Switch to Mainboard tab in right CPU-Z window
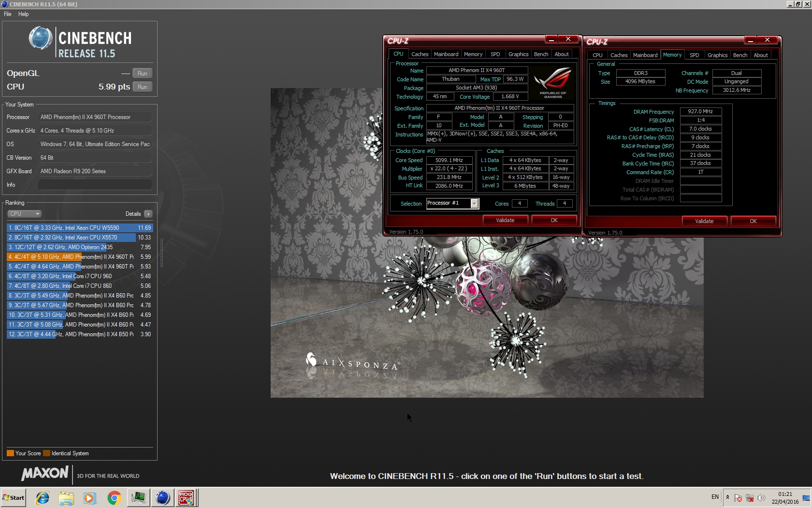Screen dimensions: 812x508 tap(645, 55)
